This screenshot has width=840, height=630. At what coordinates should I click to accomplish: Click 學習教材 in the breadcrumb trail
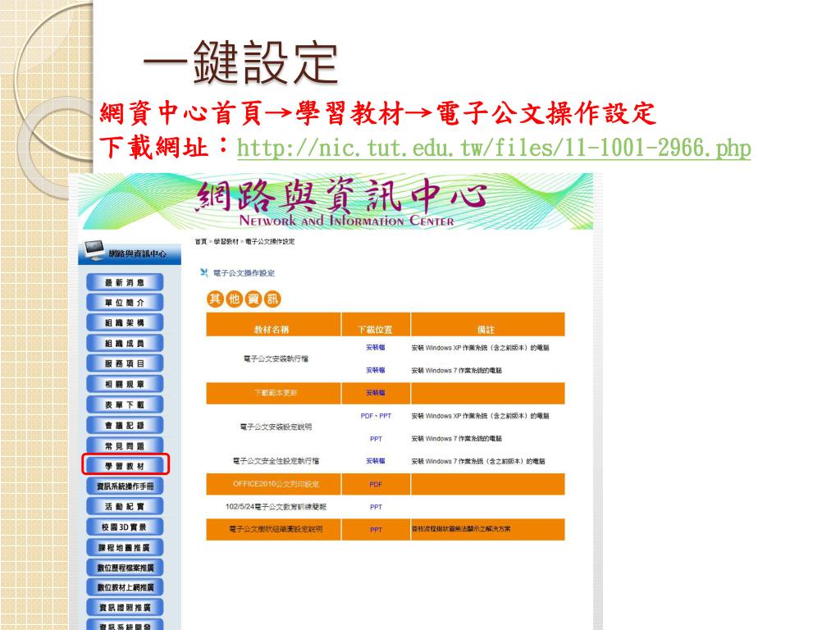[x=226, y=242]
